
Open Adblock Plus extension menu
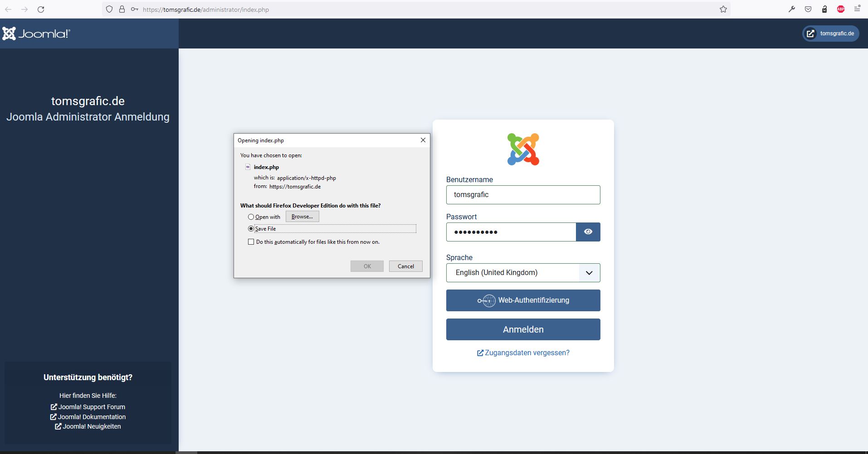[841, 9]
